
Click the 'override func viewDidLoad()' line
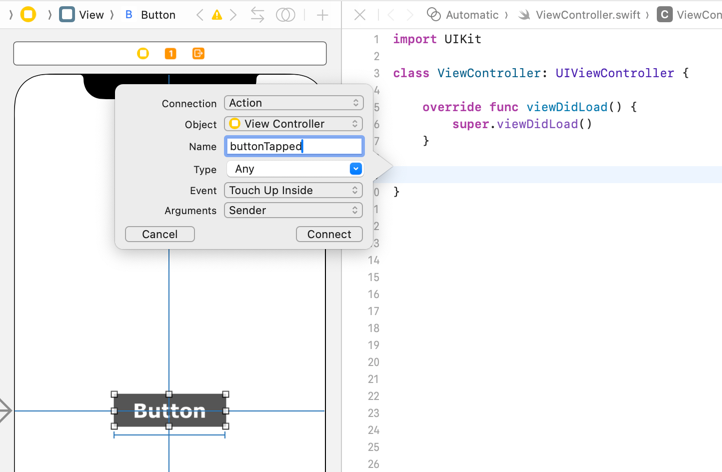(x=530, y=107)
